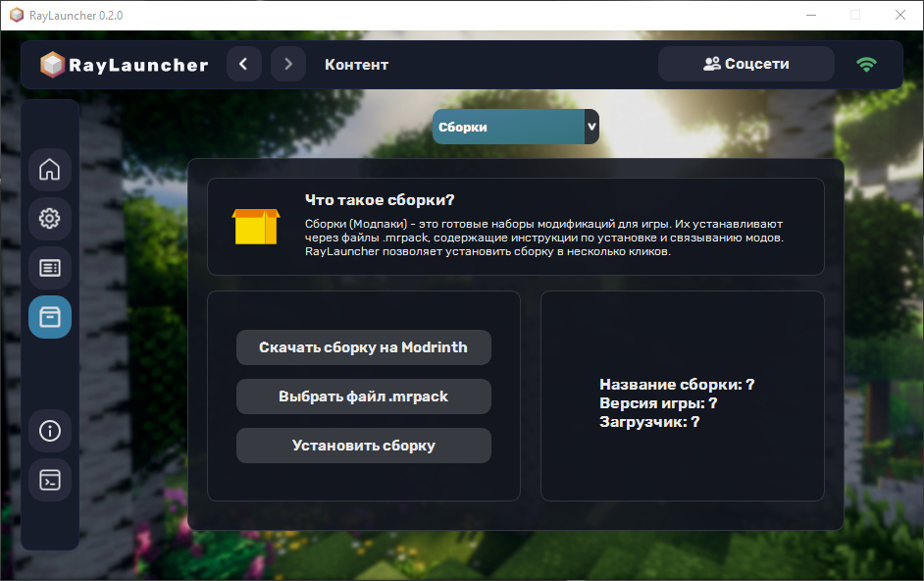This screenshot has width=924, height=581.
Task: Open Settings gear in sidebar
Action: point(50,219)
